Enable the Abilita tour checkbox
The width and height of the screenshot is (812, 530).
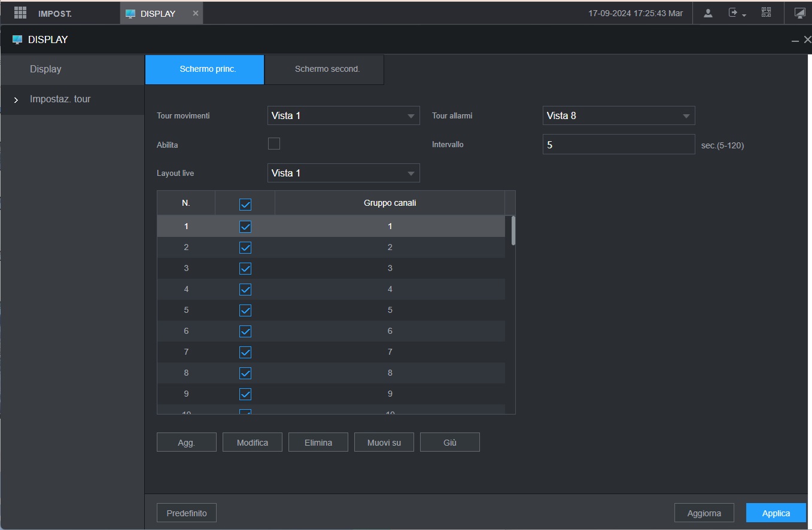274,144
